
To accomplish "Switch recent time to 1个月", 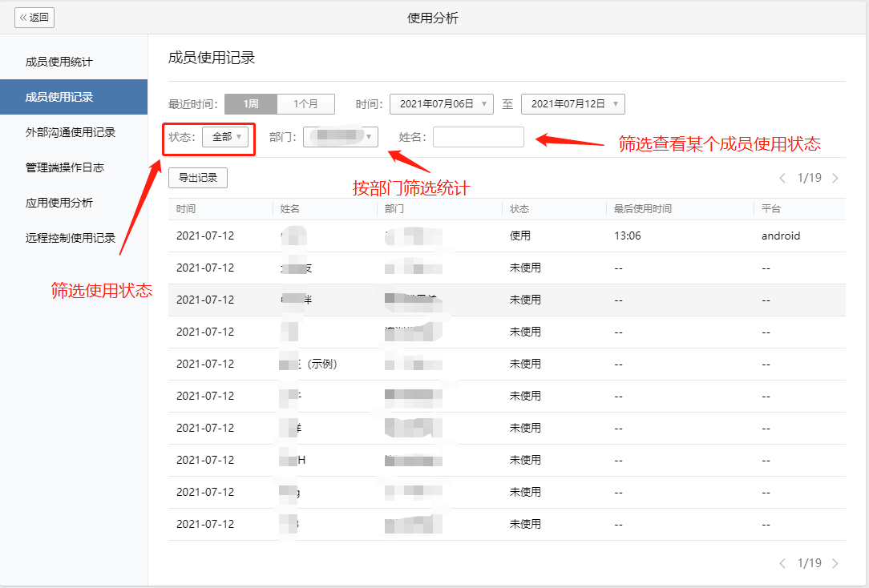I will 306,104.
